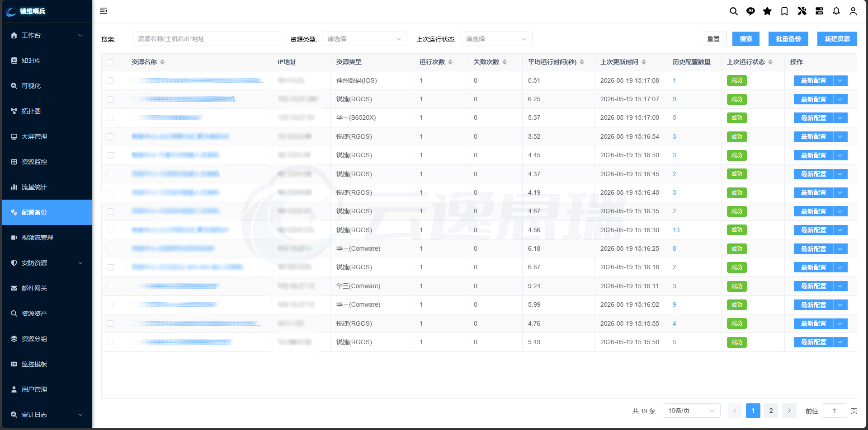Click the star favorites icon
Viewport: 868px width, 430px height.
pos(767,11)
